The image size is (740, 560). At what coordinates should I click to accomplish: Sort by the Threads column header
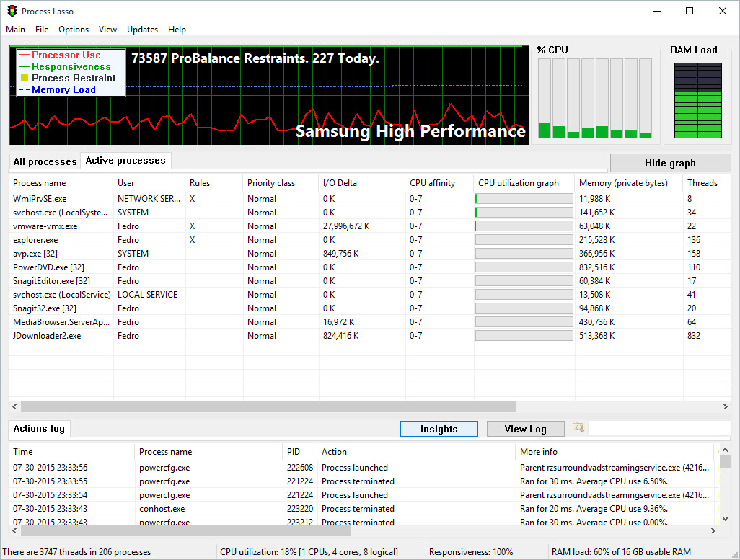[707, 183]
